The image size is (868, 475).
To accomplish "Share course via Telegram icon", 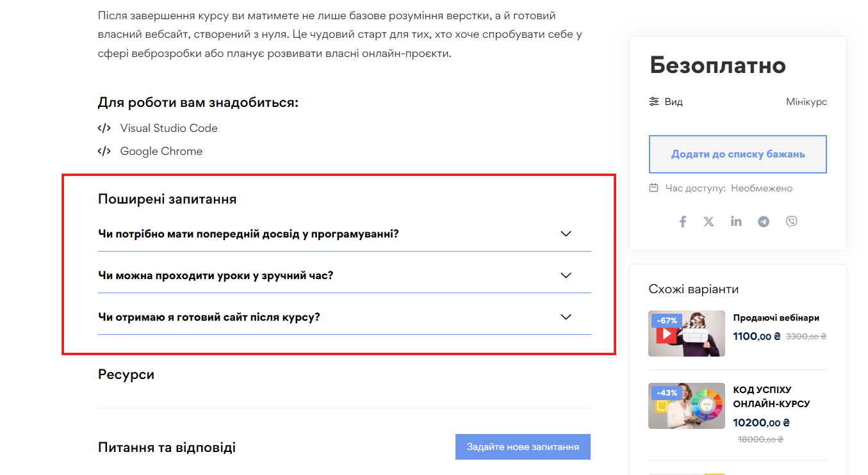I will pyautogui.click(x=764, y=221).
